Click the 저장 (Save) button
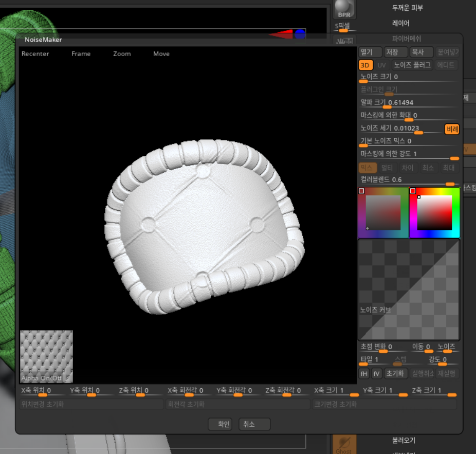The height and width of the screenshot is (454, 476). (x=396, y=52)
